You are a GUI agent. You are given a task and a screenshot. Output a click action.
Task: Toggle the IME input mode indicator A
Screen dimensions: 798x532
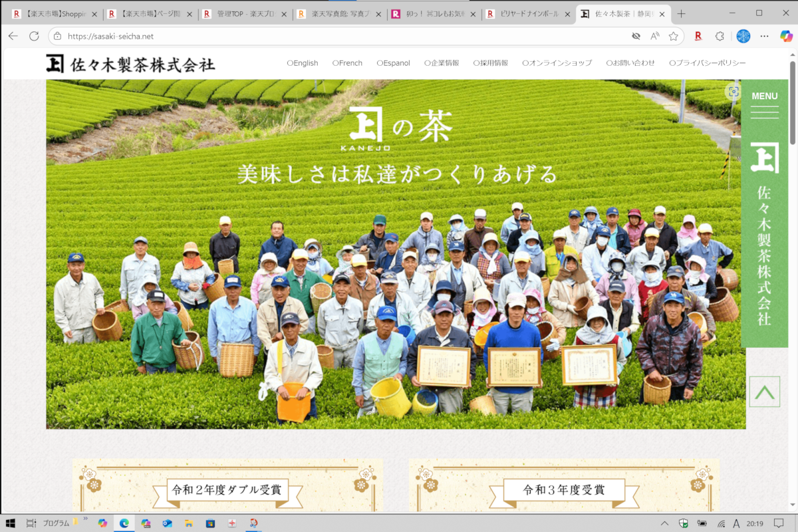click(x=737, y=523)
